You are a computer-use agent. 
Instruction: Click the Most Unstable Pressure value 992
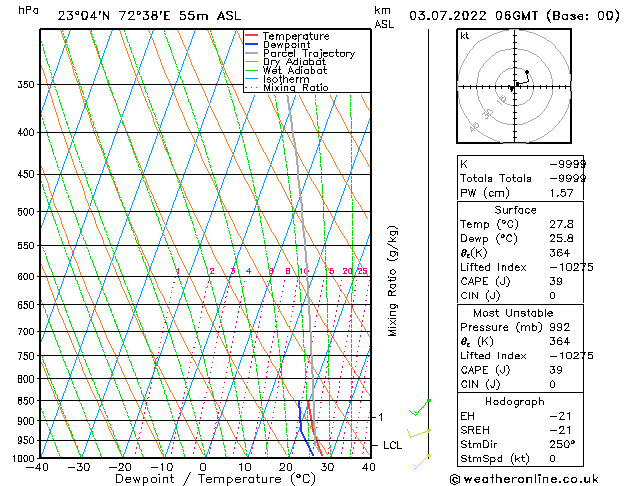(x=560, y=327)
